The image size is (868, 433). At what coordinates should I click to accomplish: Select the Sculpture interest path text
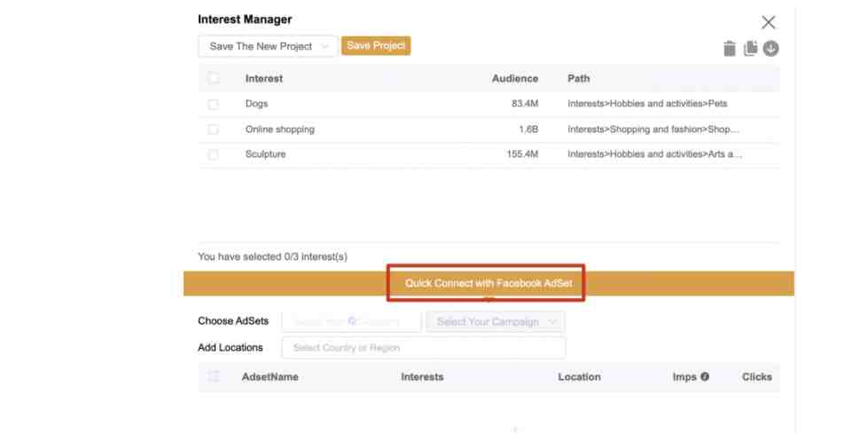pos(655,154)
